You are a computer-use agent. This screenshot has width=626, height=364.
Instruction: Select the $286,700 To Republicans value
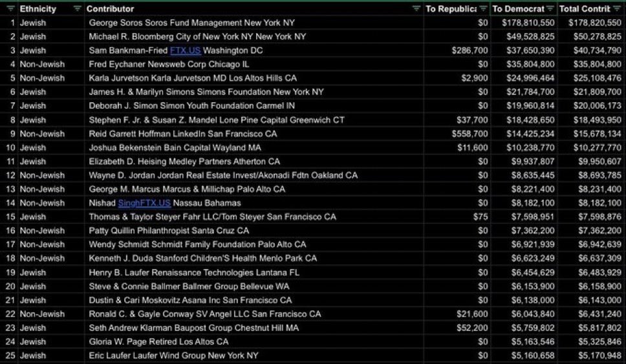tap(469, 50)
